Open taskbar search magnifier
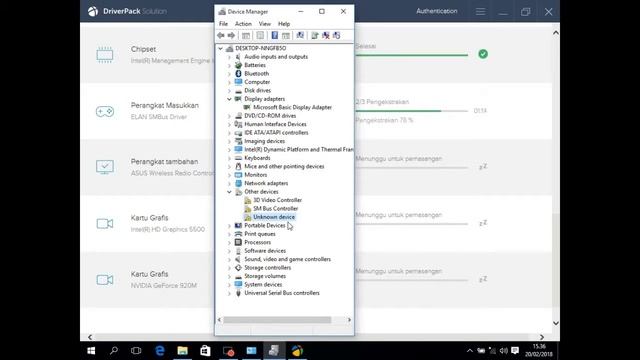640x360 pixels. click(x=114, y=351)
